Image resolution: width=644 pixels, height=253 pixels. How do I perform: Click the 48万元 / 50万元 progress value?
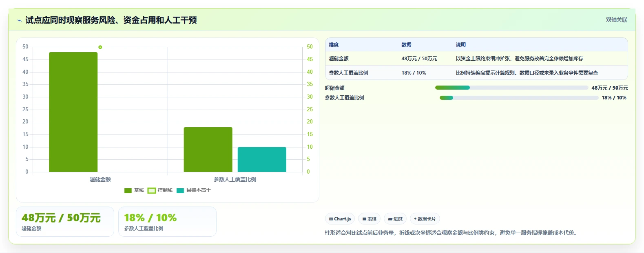point(610,88)
